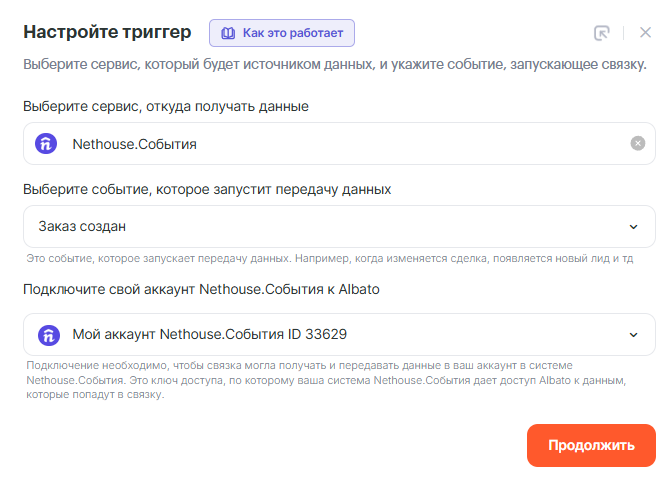Expand the event list using its chevron arrow

[632, 226]
